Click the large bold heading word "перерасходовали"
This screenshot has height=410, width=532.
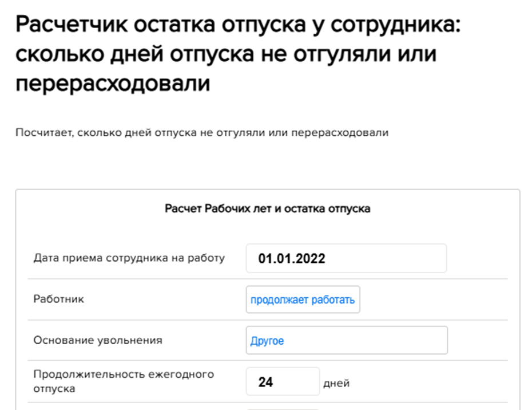point(113,84)
